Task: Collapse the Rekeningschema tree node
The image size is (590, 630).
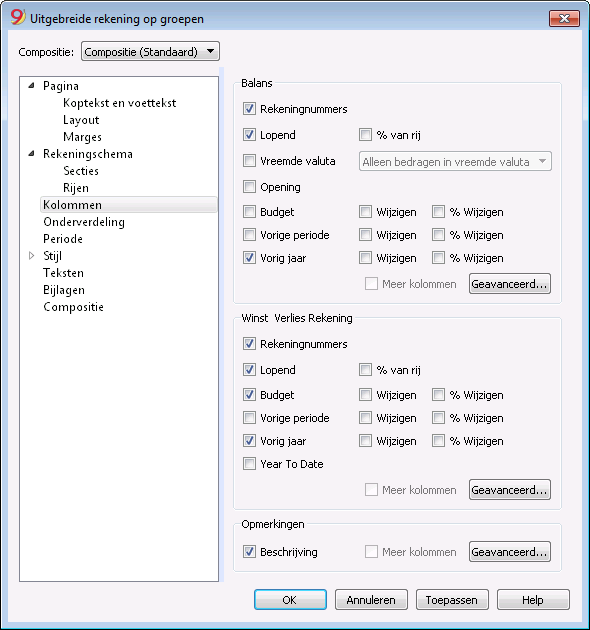Action: [31, 153]
